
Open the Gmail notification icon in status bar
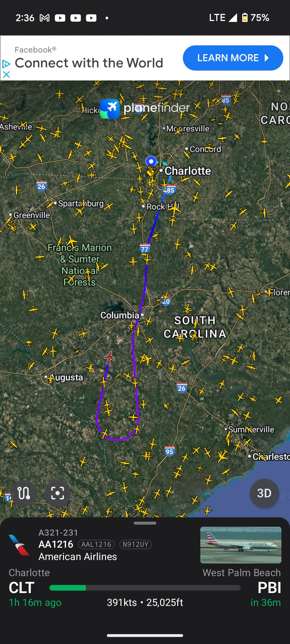pos(45,18)
